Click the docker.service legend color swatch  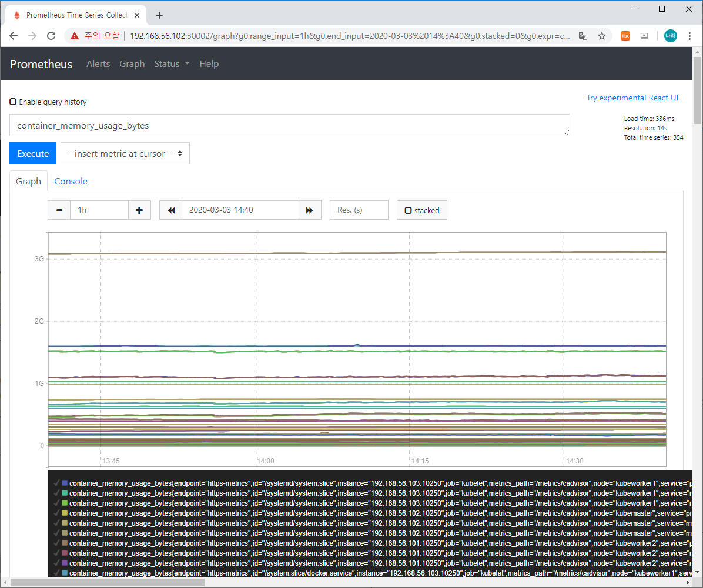(65, 573)
